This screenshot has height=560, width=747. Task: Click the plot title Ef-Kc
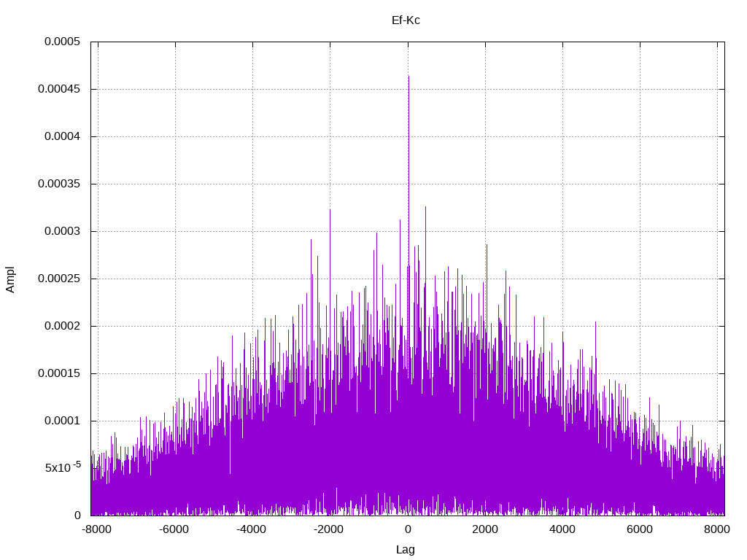[x=406, y=20]
